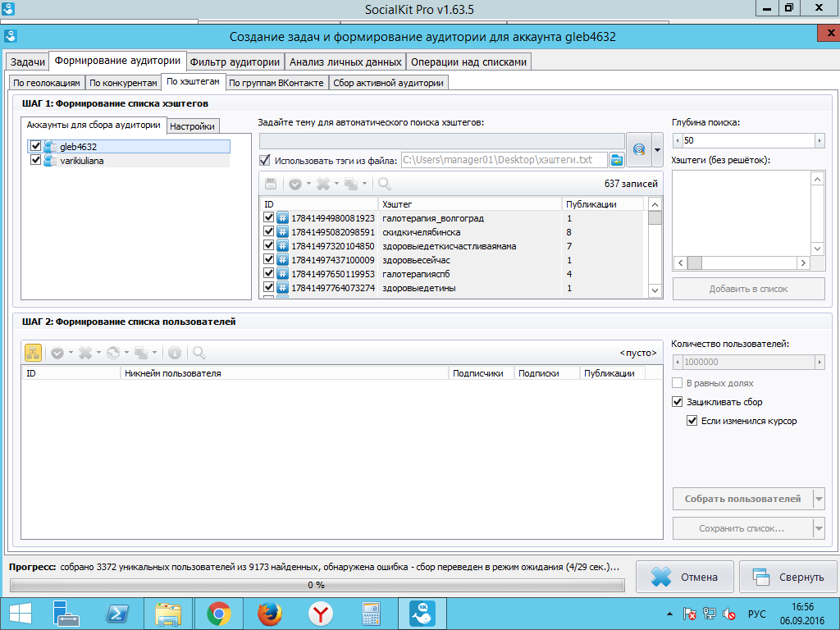Open Yandex Browser from the taskbar
The height and width of the screenshot is (630, 840).
tap(321, 614)
